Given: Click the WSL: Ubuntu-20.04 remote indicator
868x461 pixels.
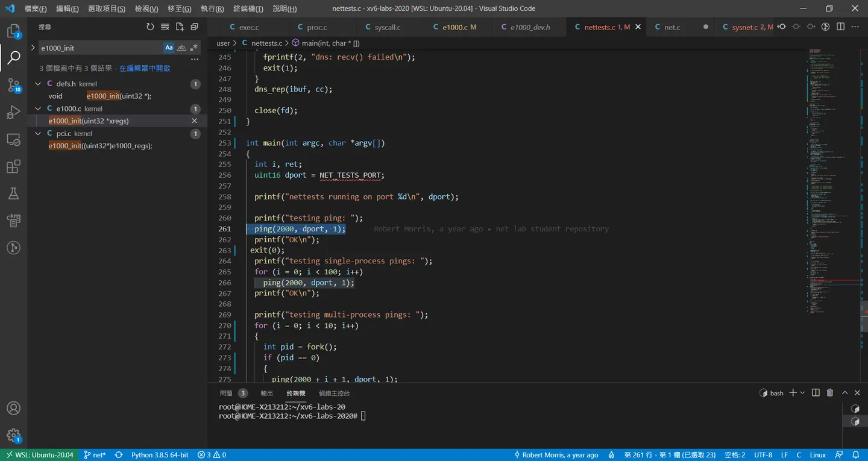Looking at the screenshot, I should coord(39,455).
